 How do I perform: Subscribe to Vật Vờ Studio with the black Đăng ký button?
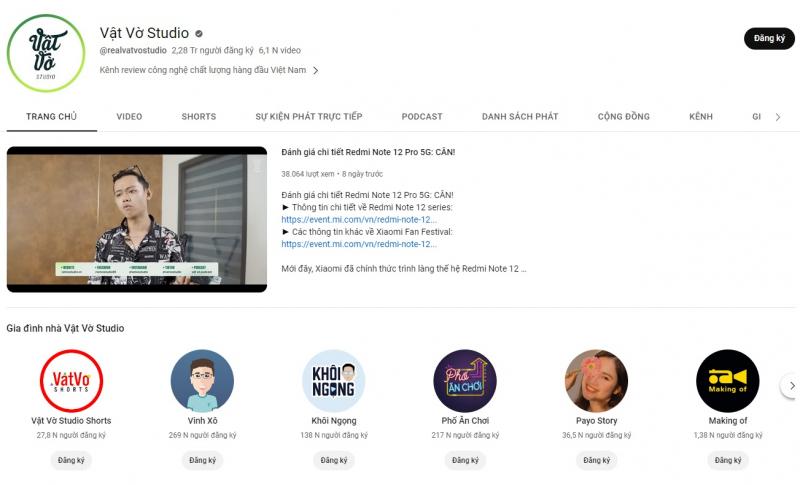coord(769,38)
